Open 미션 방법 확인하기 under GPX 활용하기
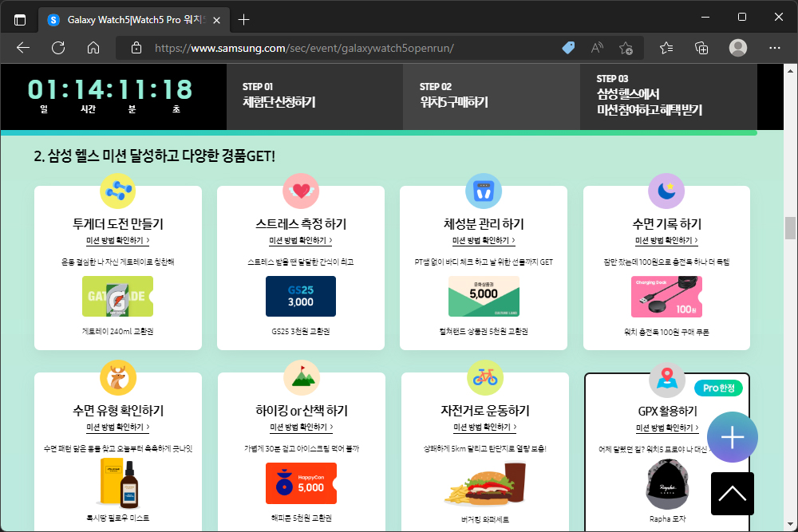The height and width of the screenshot is (532, 798). [667, 428]
